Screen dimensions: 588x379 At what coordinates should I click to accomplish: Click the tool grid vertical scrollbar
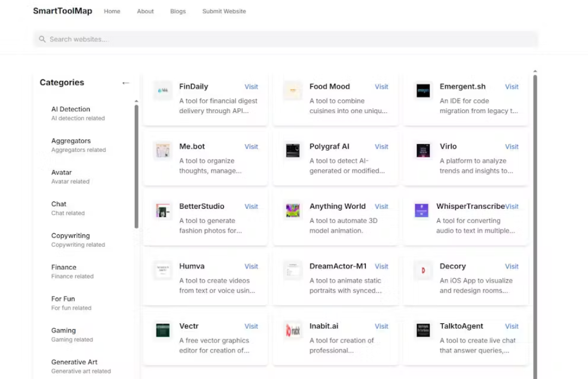[x=535, y=227]
